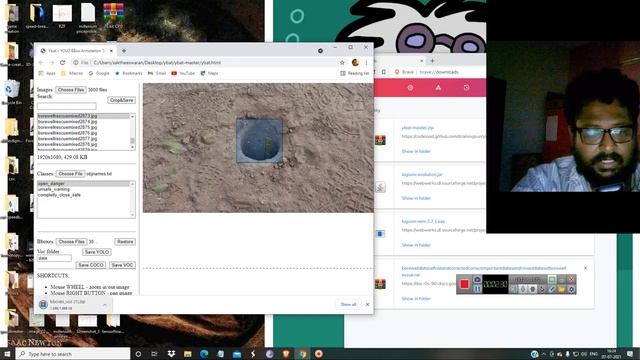The image size is (640, 360).
Task: Click the Restore button
Action: [x=125, y=242]
